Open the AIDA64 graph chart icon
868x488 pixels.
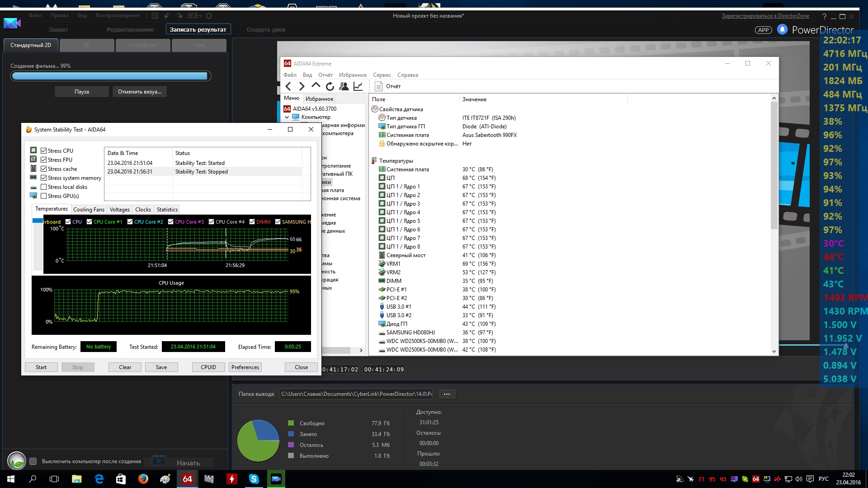[x=358, y=86]
